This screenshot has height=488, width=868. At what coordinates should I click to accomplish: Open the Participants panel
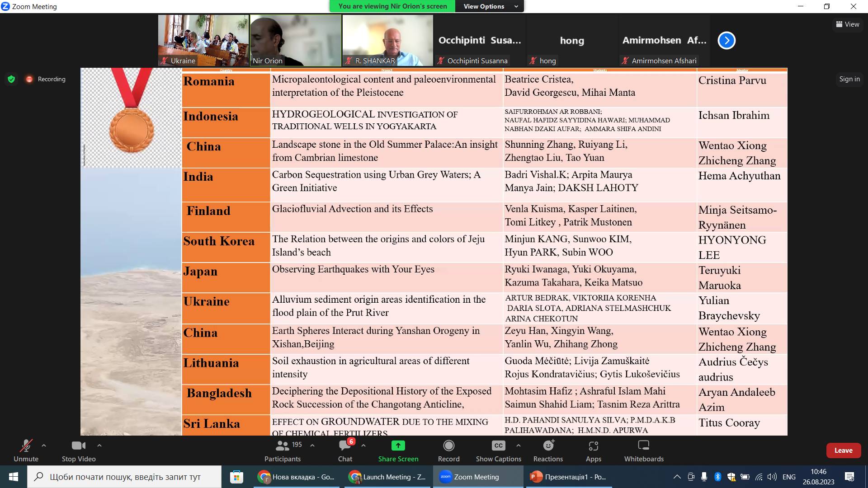(x=283, y=450)
